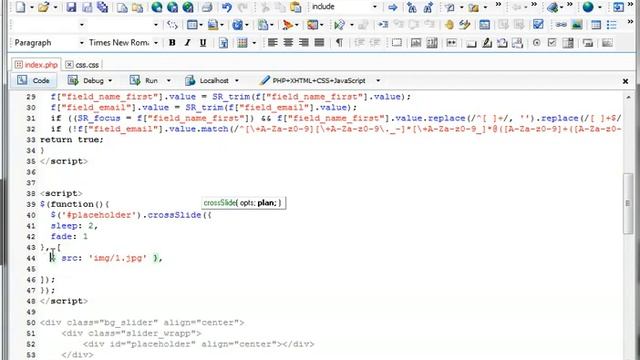Click the bulleted list icon in second toolbar
The image size is (640, 360).
click(x=611, y=25)
